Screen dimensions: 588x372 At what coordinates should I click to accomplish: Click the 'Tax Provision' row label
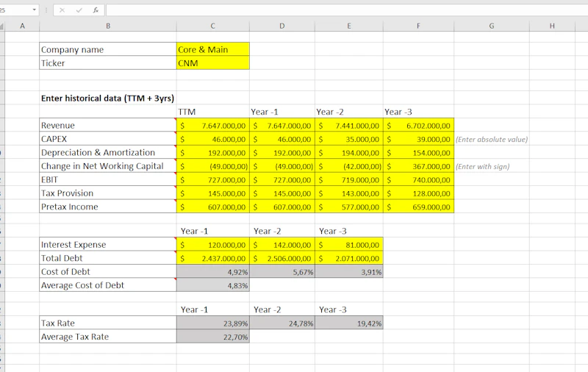tap(108, 193)
